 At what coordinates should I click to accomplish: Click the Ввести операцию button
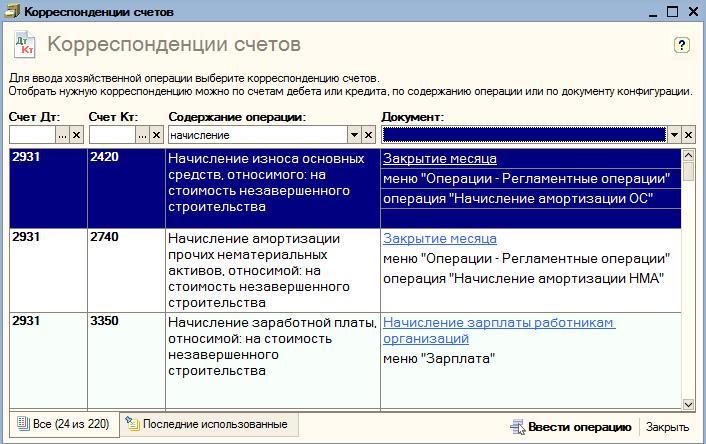click(570, 427)
